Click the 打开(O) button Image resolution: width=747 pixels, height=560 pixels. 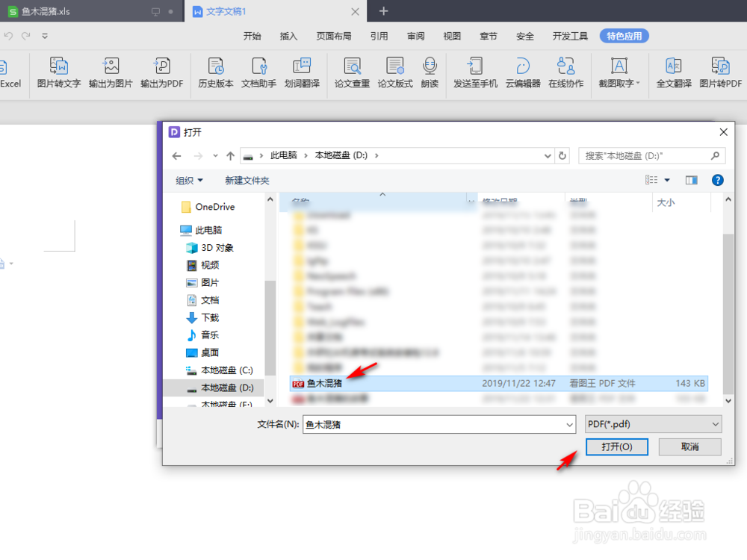[616, 447]
